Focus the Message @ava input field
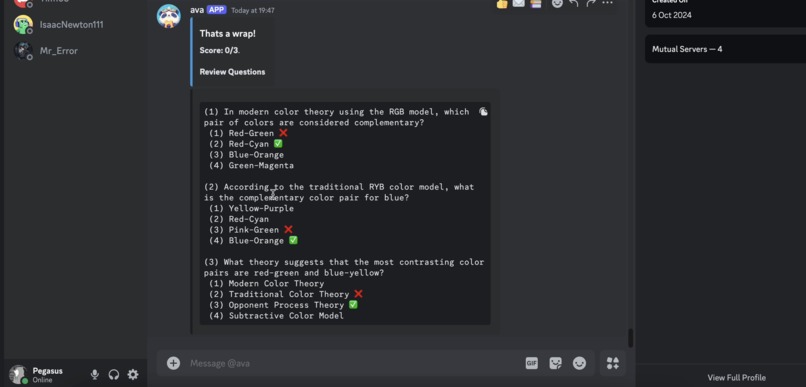The image size is (806, 387). click(x=355, y=363)
